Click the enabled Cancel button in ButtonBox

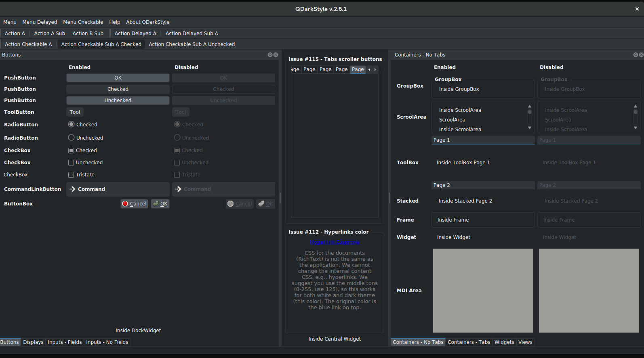click(135, 204)
